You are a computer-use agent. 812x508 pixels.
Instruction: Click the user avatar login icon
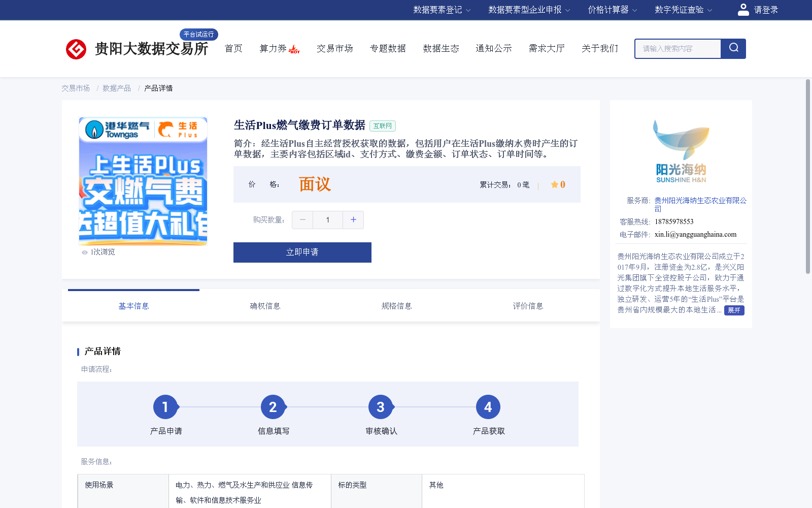pos(743,10)
